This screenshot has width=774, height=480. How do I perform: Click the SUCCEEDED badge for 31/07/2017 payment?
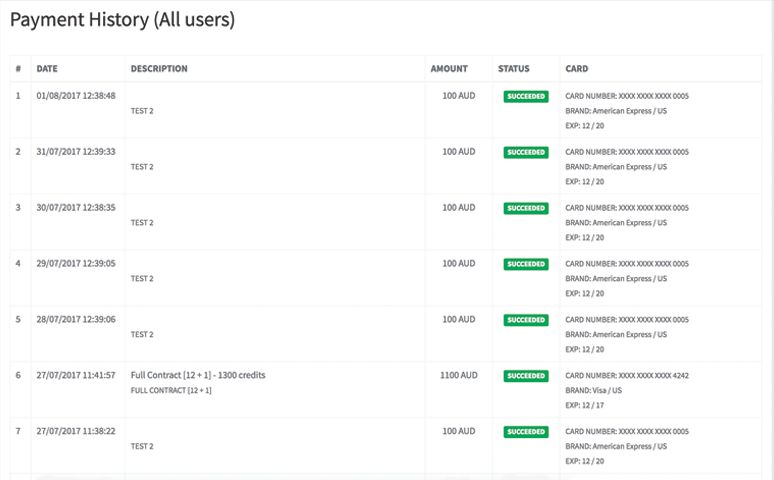526,153
